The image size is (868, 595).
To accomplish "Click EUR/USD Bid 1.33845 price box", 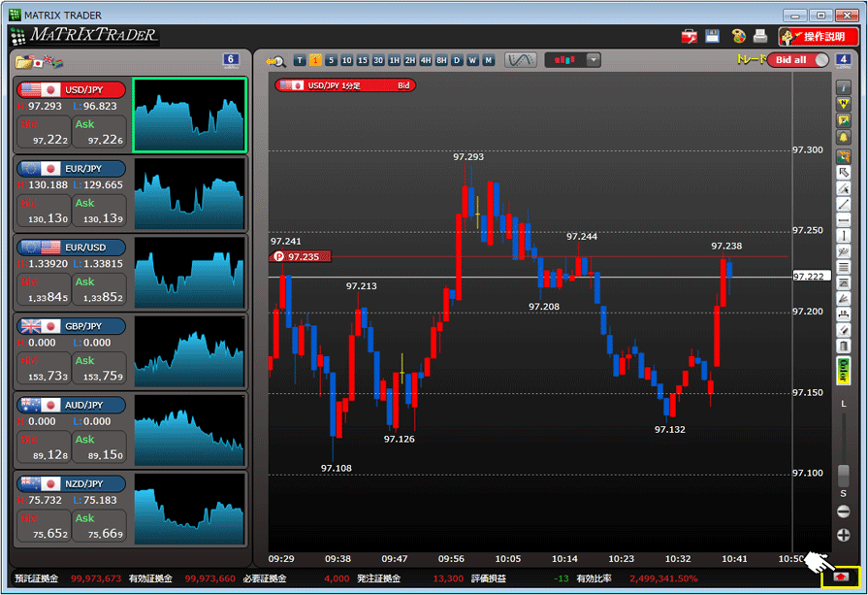I will pos(44,289).
